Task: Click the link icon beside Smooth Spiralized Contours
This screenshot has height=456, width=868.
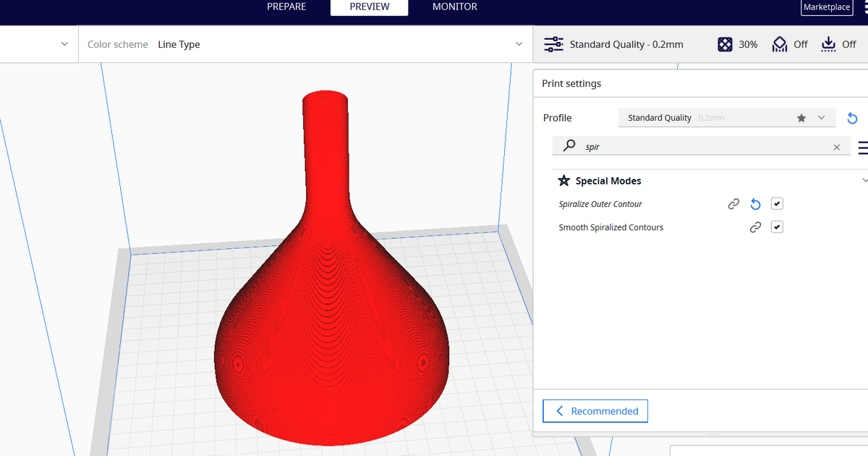Action: pyautogui.click(x=755, y=227)
